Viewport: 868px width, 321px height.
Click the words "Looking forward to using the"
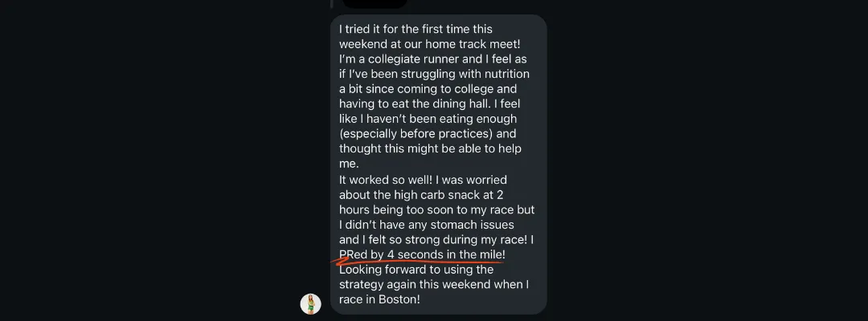[x=416, y=270]
